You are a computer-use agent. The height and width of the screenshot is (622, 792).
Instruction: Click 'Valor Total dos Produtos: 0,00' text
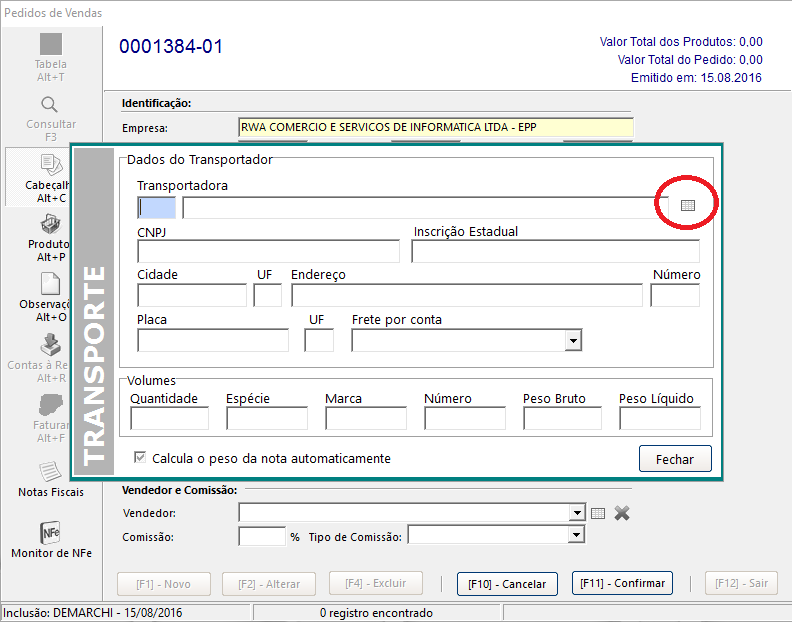coord(681,42)
